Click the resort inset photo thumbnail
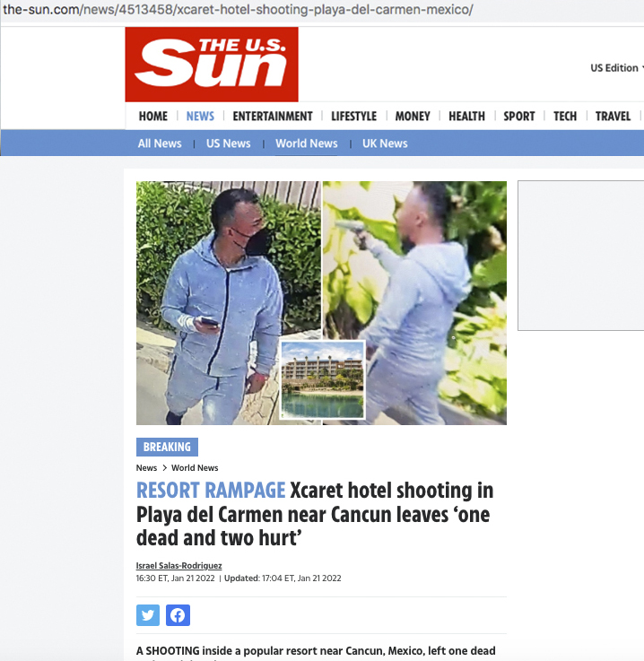The height and width of the screenshot is (661, 644). (322, 379)
